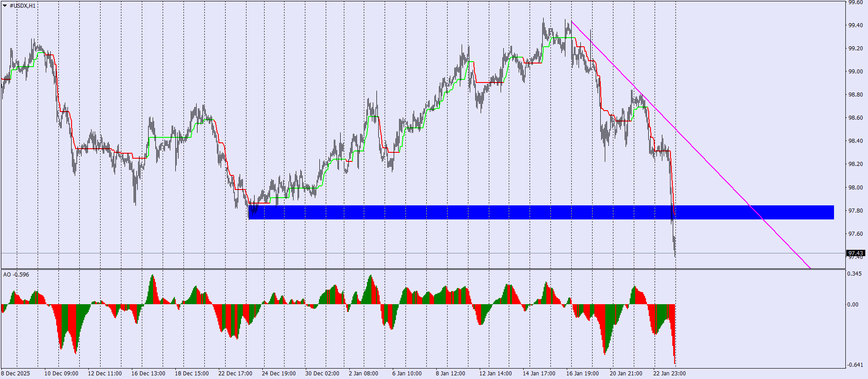Click the 8 Dec 2025 date label
Viewport: 868px width, 379px height.
[15, 374]
